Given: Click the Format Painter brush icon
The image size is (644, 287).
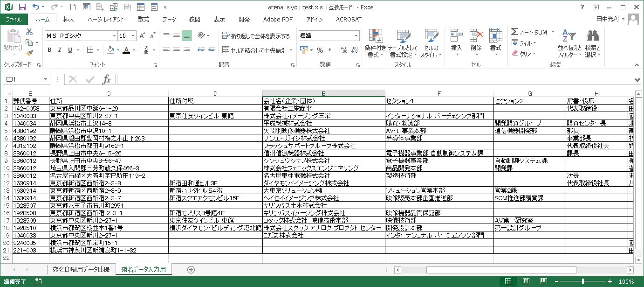Looking at the screenshot, I should 29,53.
